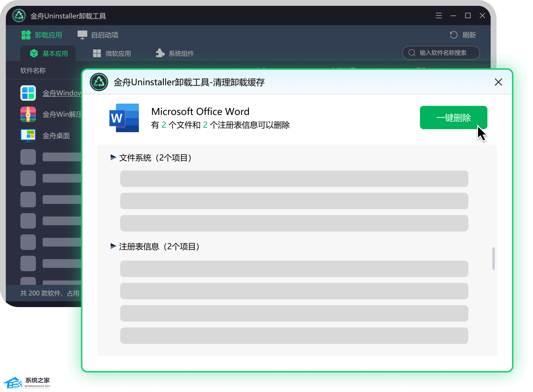Click the Microsoft Office Word title text
The width and height of the screenshot is (533, 392).
pyautogui.click(x=200, y=111)
